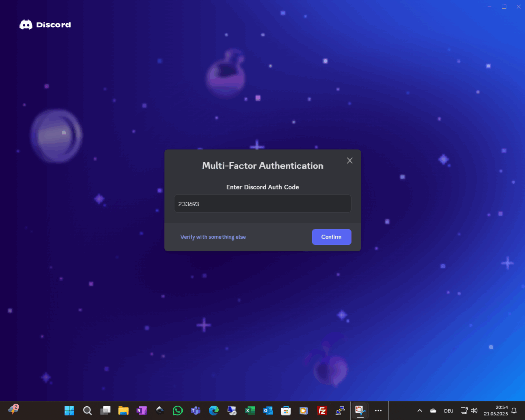
Task: Open the remote desktop taskbar icon after Edge
Action: point(232,410)
